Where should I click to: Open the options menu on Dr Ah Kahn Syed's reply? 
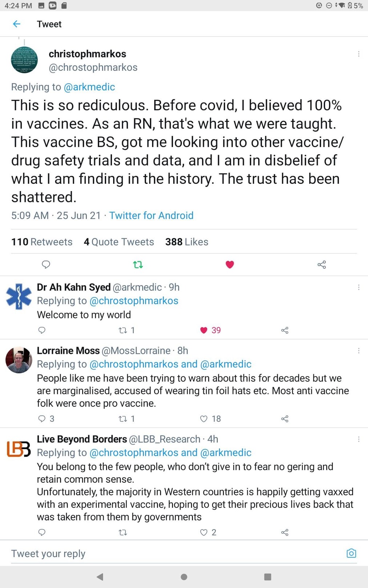[x=359, y=287]
